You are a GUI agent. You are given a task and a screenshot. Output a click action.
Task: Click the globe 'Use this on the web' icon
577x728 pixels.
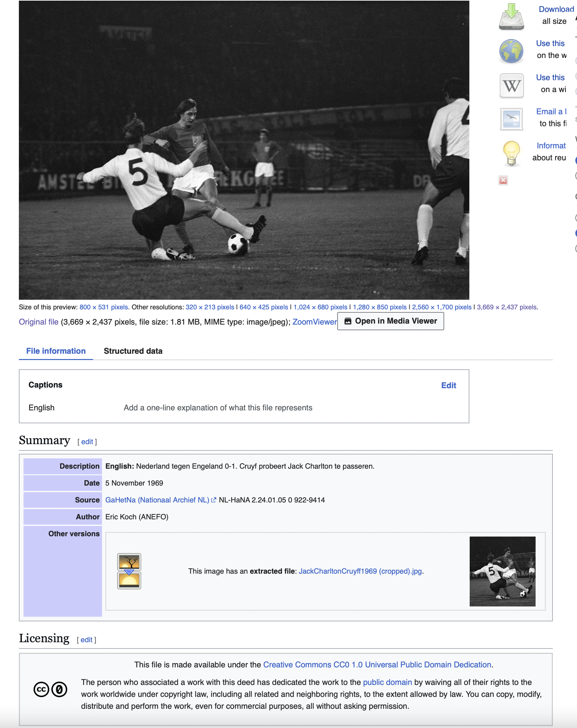coord(511,51)
